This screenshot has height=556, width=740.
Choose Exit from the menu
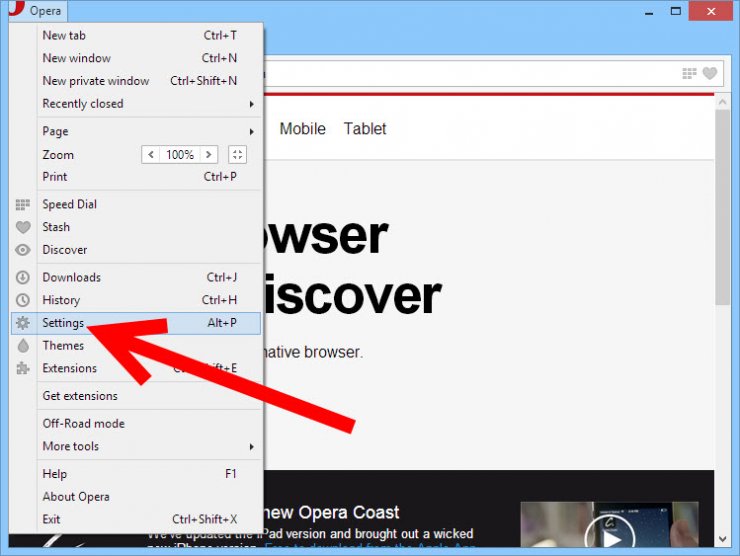150,519
